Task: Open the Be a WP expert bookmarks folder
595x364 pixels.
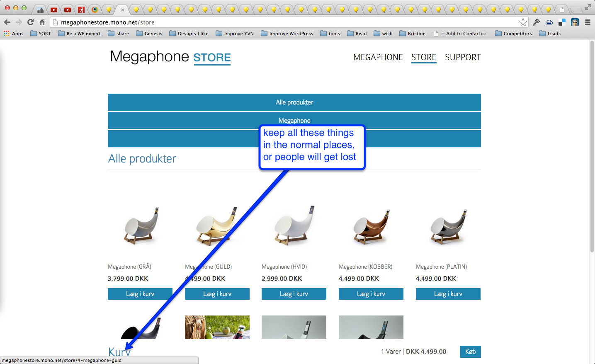Action: point(79,34)
